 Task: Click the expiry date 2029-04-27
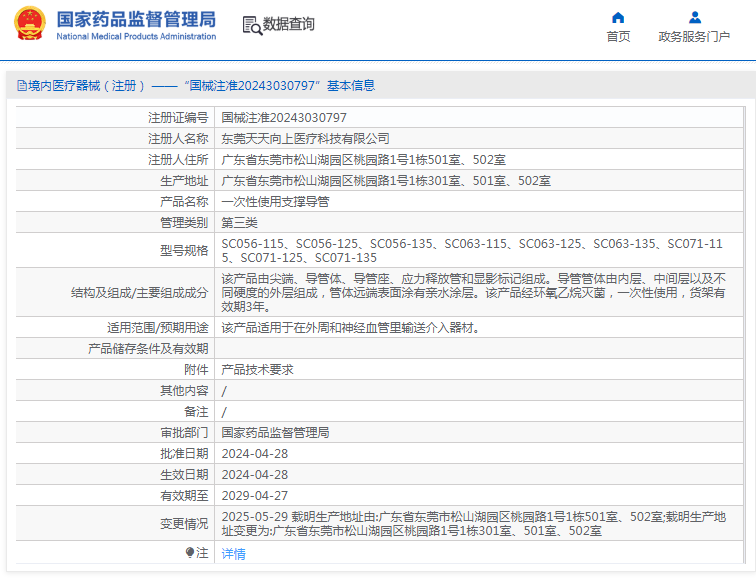point(255,496)
